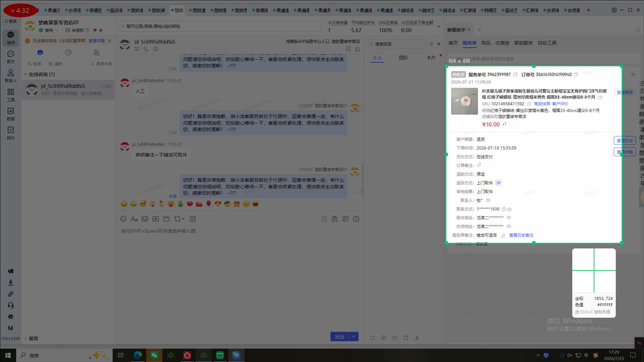Expand the 留言 messages section

31,339
